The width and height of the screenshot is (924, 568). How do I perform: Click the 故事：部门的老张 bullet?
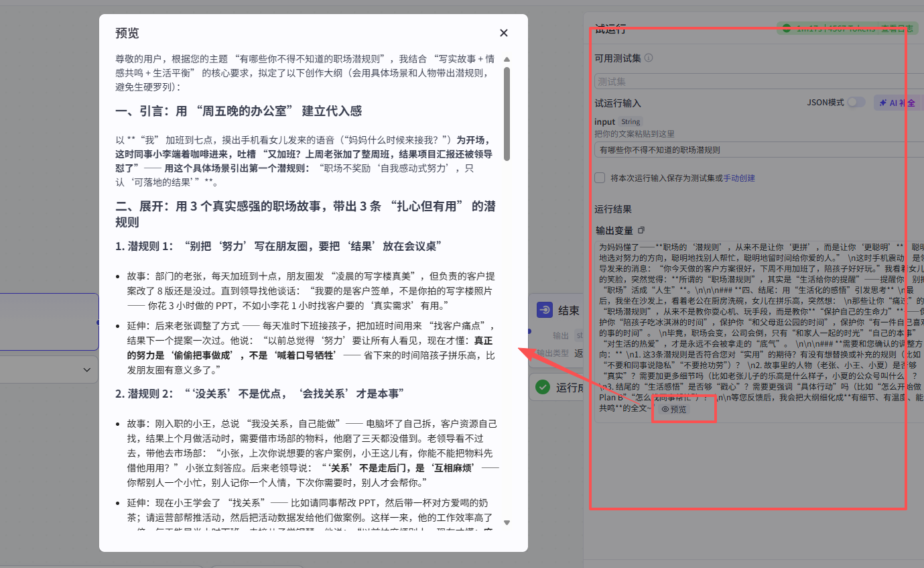pyautogui.click(x=312, y=290)
